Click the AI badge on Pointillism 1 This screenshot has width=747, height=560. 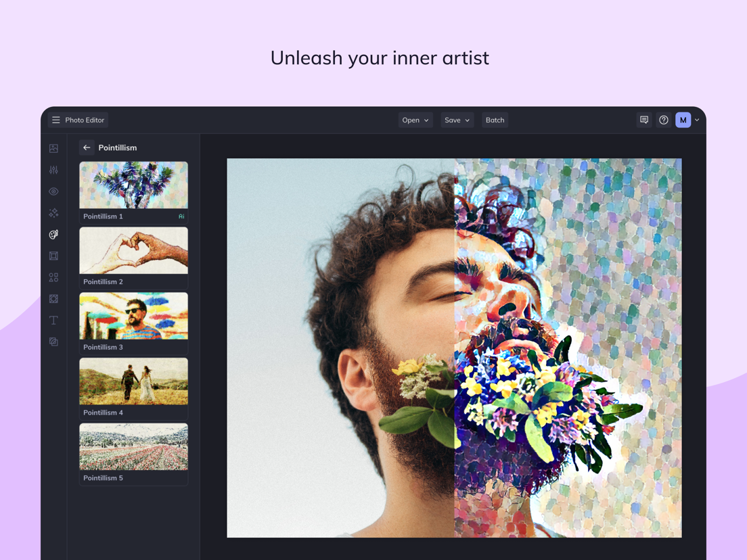click(x=181, y=216)
